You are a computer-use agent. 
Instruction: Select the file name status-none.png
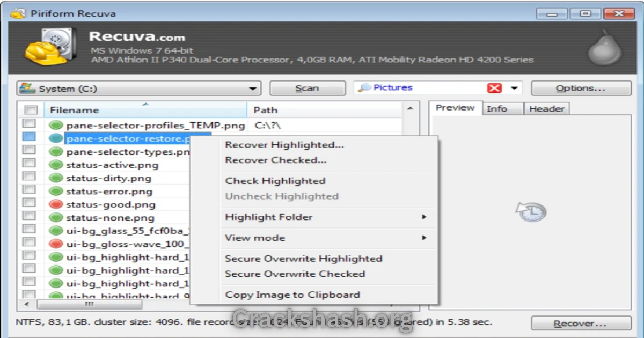[x=110, y=218]
